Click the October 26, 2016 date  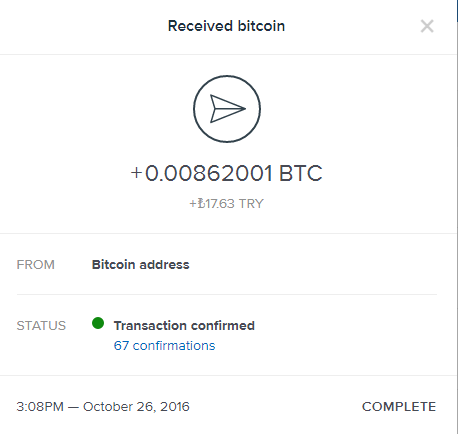[136, 407]
